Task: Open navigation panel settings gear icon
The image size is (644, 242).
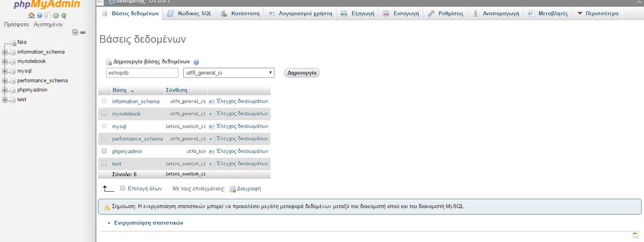Action: click(56, 16)
